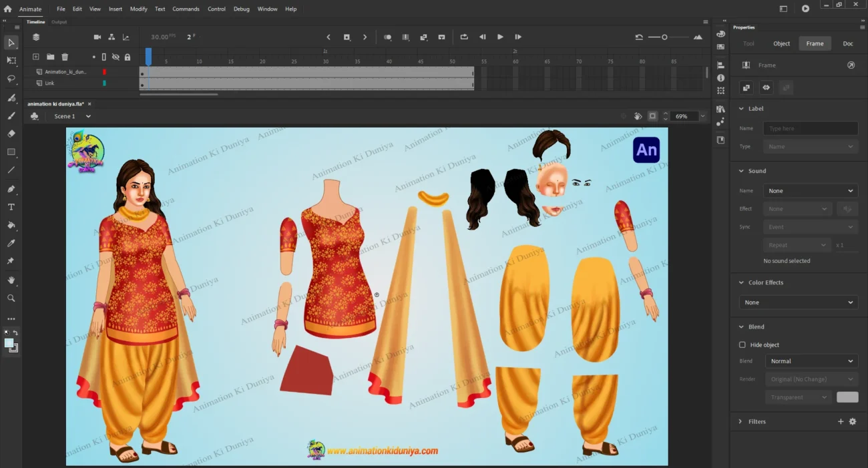Open the Blend mode Normal dropdown
This screenshot has width=868, height=468.
811,361
